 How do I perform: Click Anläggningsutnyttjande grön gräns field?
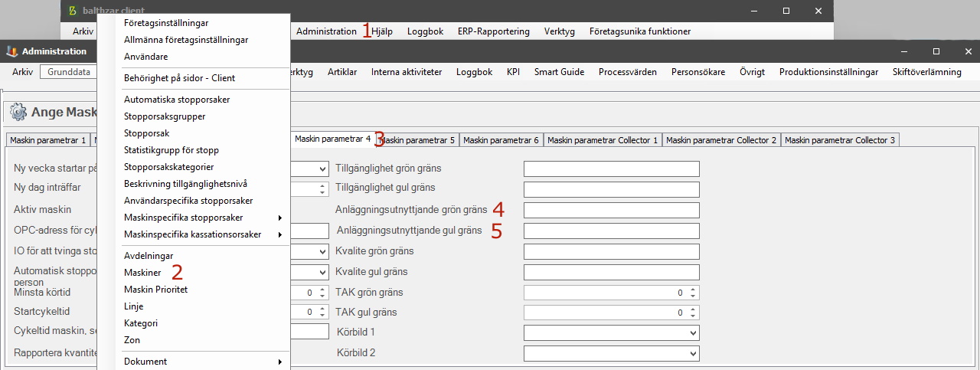(x=612, y=210)
